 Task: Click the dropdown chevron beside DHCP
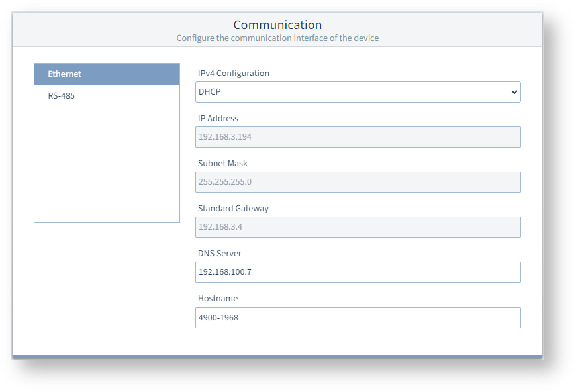click(x=515, y=92)
